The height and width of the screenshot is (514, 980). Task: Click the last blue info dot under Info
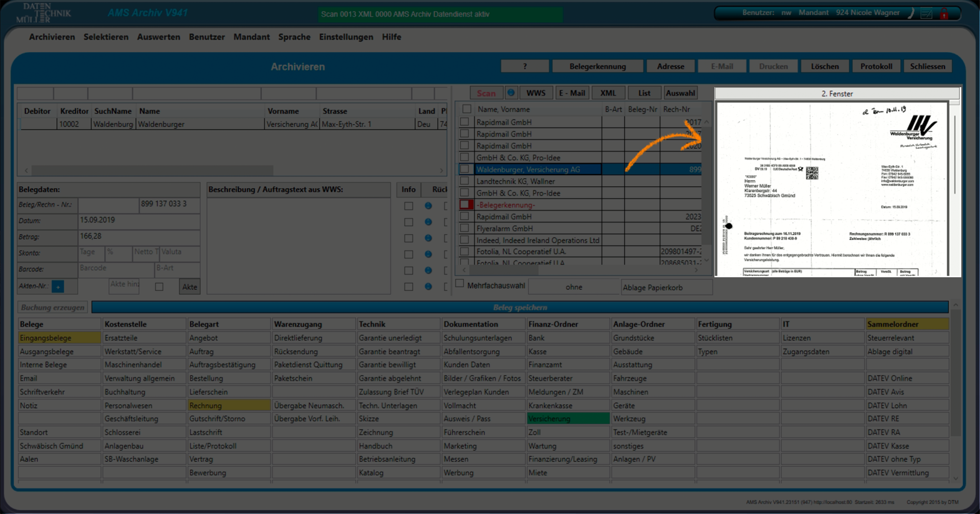point(428,287)
